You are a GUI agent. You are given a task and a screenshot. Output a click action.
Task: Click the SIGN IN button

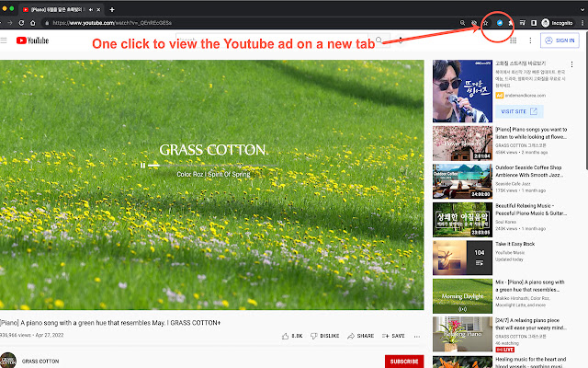coord(560,40)
